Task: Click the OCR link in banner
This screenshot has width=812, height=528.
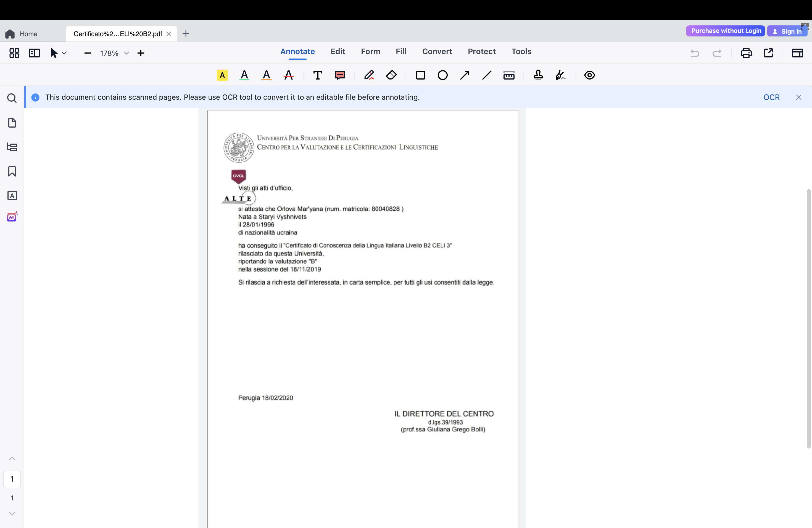Action: (771, 97)
